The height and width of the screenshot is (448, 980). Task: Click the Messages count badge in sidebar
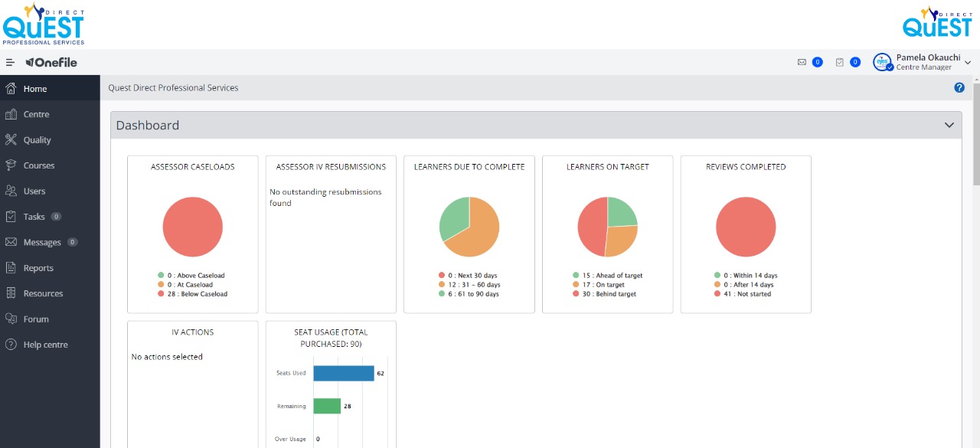(73, 242)
